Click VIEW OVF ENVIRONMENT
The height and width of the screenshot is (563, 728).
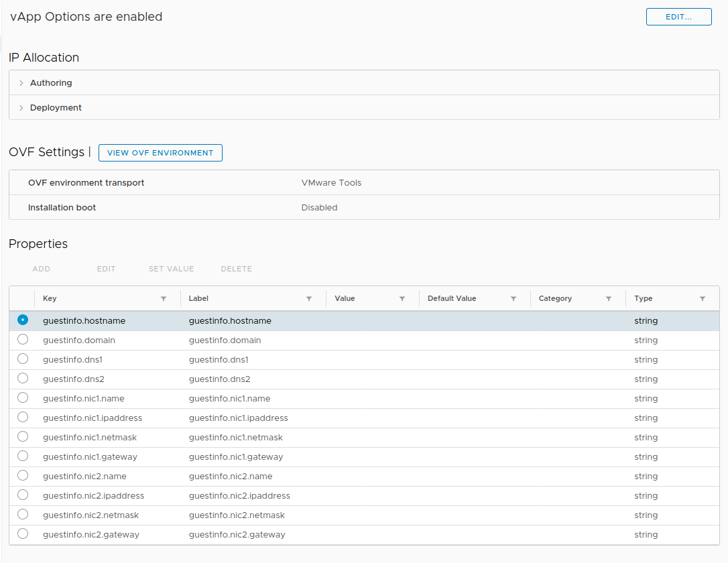[160, 153]
